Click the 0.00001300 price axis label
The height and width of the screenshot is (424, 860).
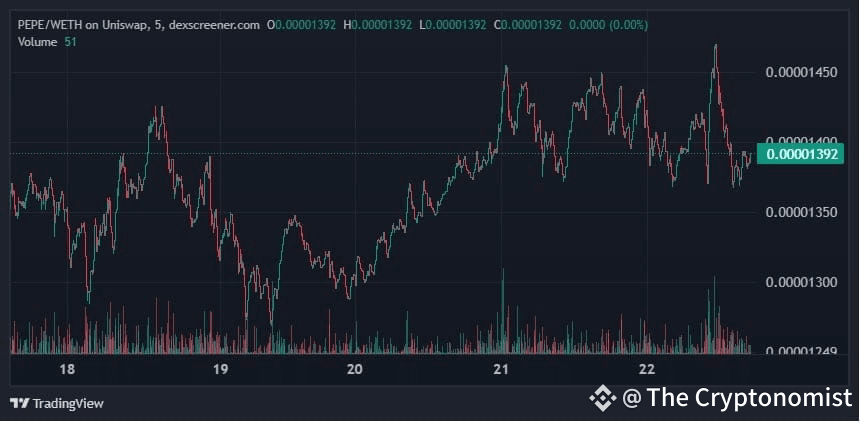click(x=801, y=282)
